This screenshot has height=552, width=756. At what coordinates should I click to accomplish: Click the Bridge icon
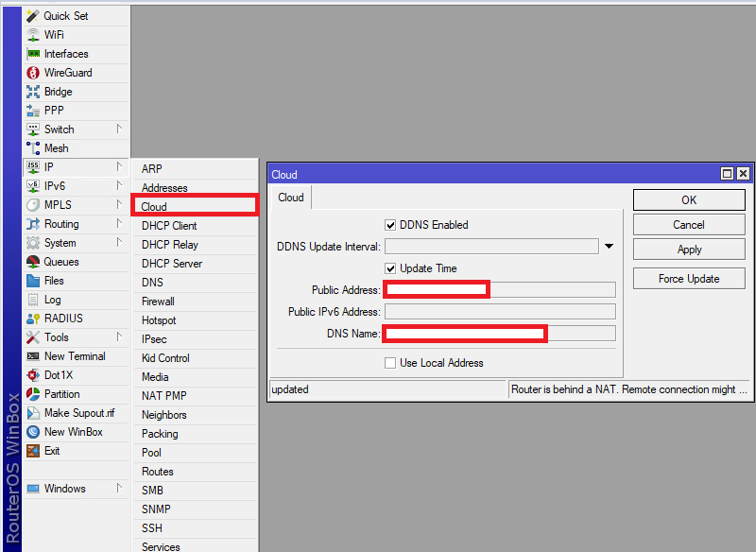pos(33,92)
